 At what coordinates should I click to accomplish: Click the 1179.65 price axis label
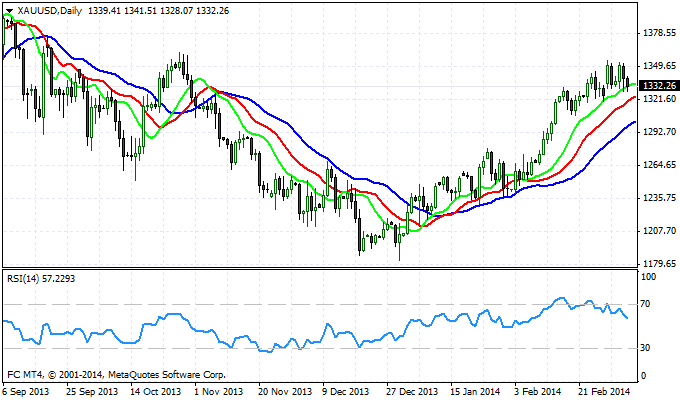(659, 264)
